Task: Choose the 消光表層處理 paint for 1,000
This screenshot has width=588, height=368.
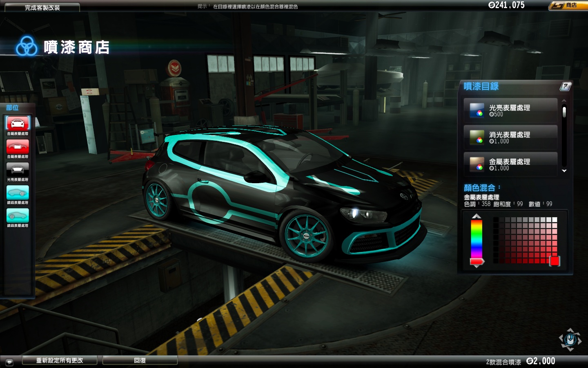Action: (510, 137)
